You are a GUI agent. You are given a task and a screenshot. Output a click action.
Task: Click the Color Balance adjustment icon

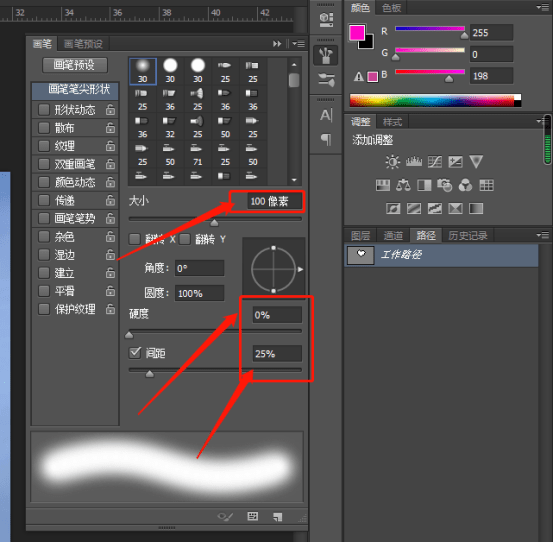point(403,185)
